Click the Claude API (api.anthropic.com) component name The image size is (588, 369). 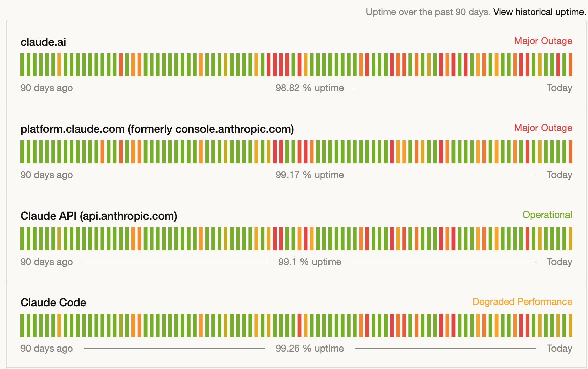pyautogui.click(x=99, y=216)
